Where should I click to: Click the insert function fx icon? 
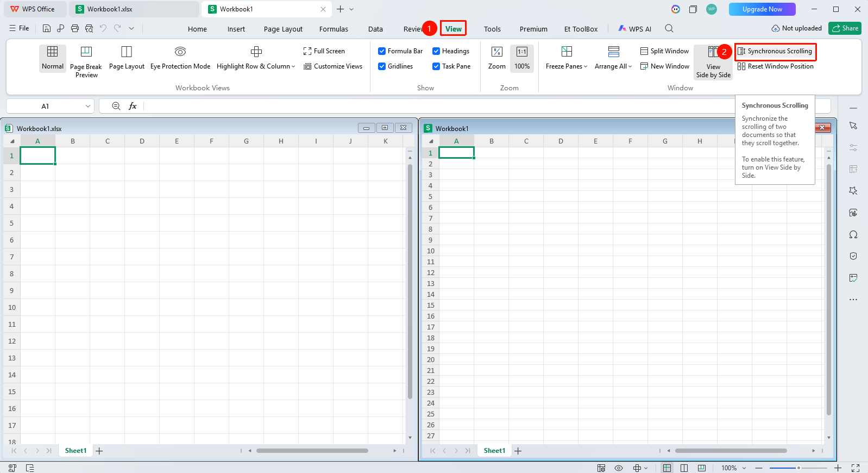tap(133, 106)
